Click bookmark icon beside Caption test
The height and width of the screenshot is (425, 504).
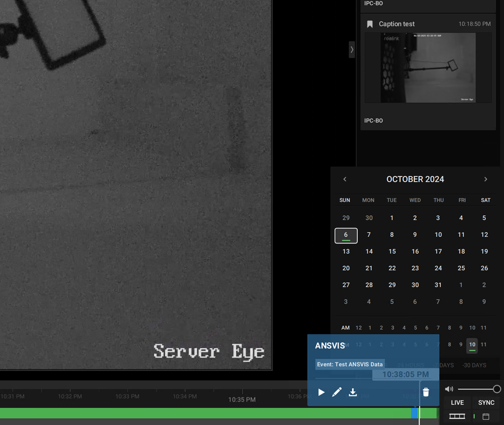370,24
